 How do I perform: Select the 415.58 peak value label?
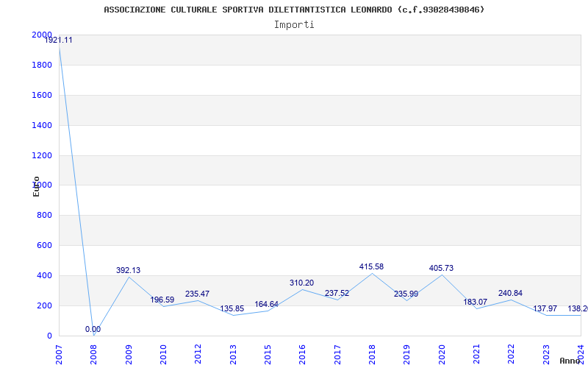[x=371, y=267]
